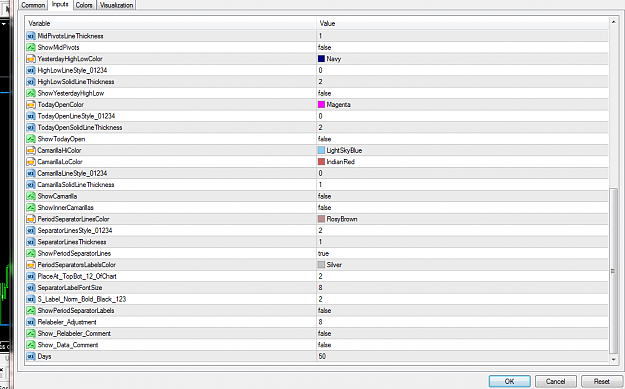Screen dimensions: 625x389
Task: Select the ShowPeriodSeparatorLabels variable name
Action: coord(76,311)
